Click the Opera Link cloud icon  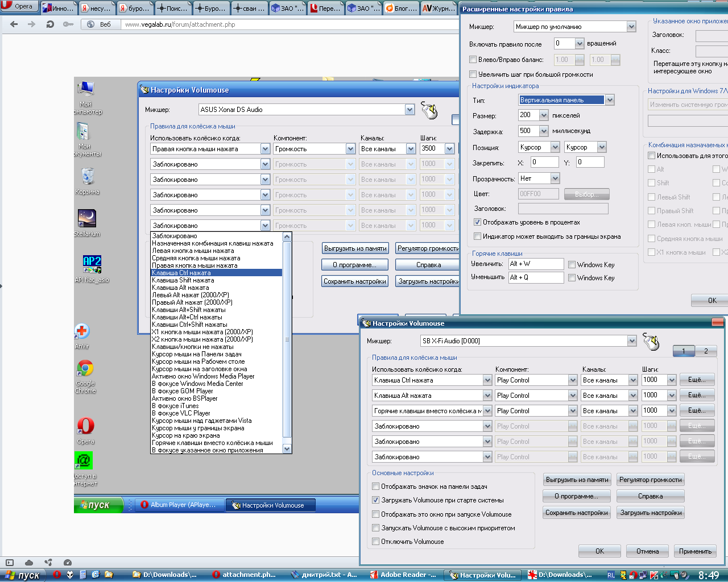pyautogui.click(x=29, y=563)
